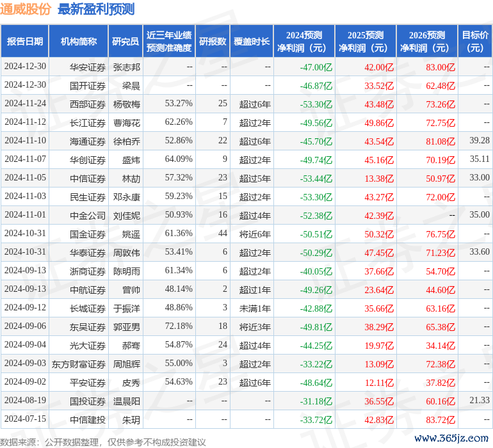Select the 2025预测净利润 column header

tap(366, 41)
